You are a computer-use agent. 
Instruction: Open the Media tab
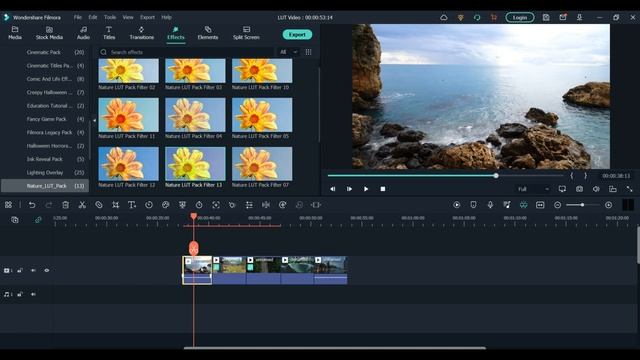click(x=15, y=33)
